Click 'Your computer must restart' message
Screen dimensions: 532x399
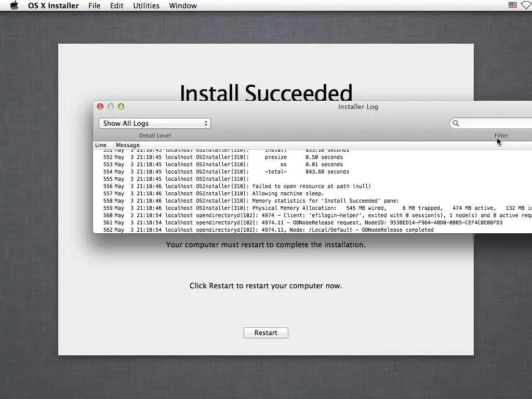tap(265, 245)
